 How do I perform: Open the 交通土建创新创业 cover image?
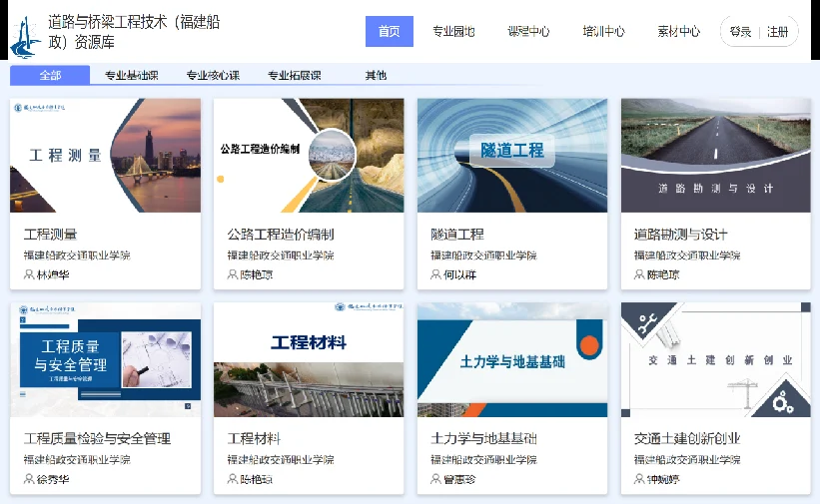716,359
